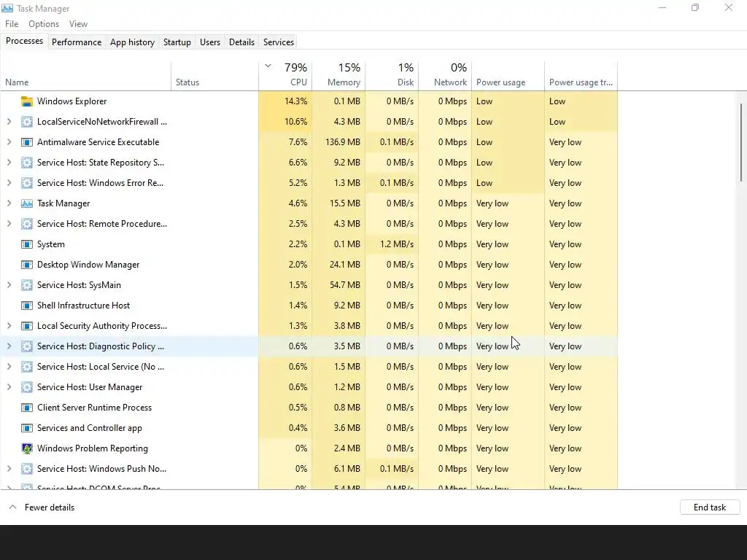Viewport: 747px width, 560px height.
Task: Click the Diagnostic Policy service gear icon
Action: 27,346
